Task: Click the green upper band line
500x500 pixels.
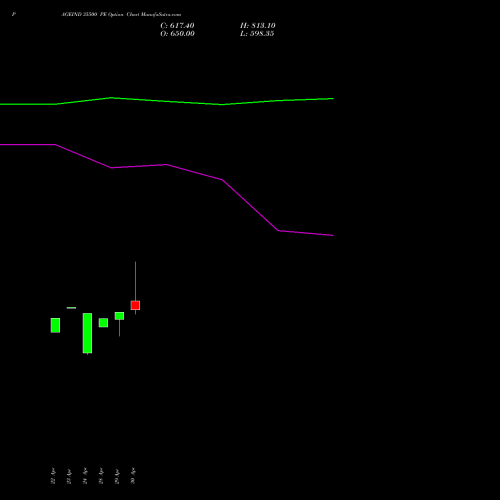Action: pyautogui.click(x=167, y=101)
